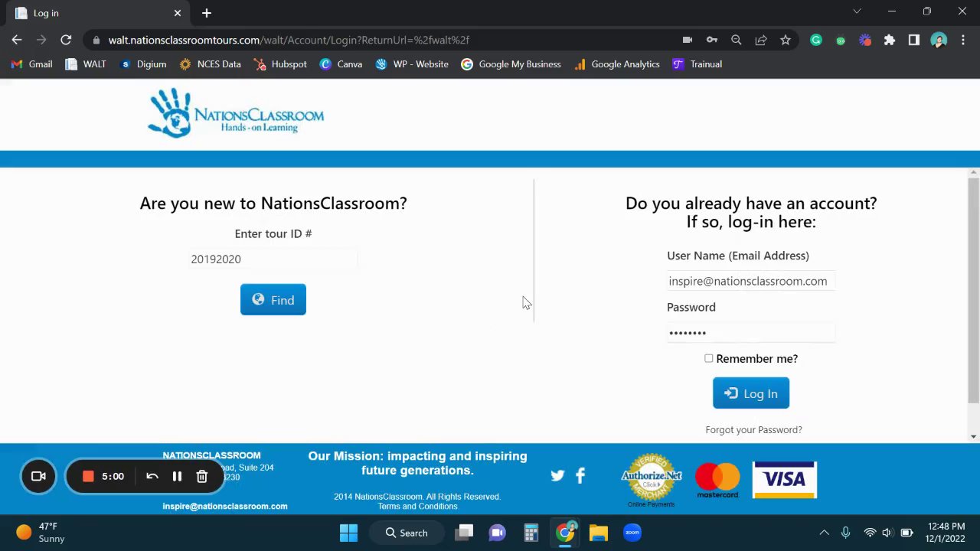The image size is (980, 551).
Task: Click the Authorize.Net verified merchant seal
Action: coord(652,480)
